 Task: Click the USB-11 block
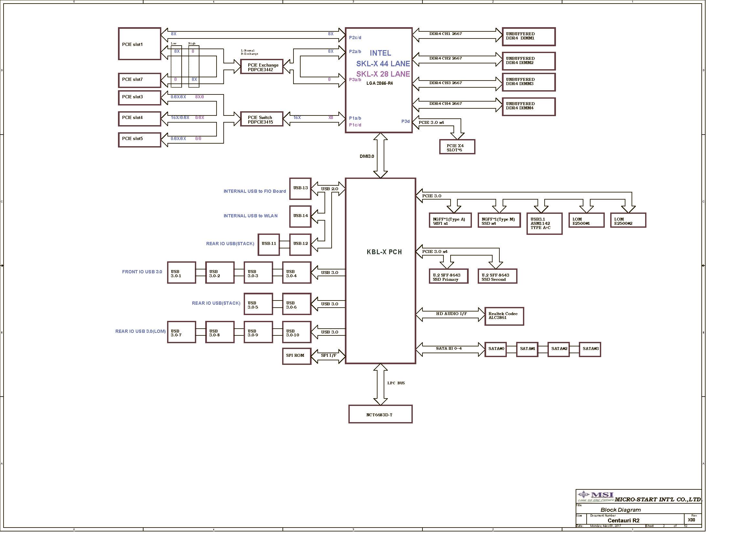point(269,245)
